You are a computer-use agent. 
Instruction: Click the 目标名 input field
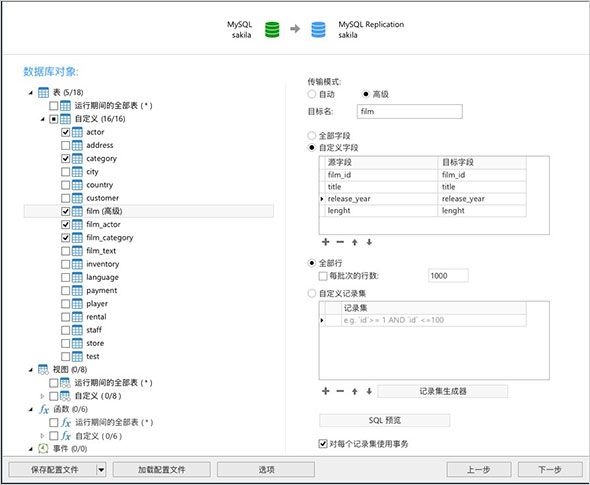[409, 111]
